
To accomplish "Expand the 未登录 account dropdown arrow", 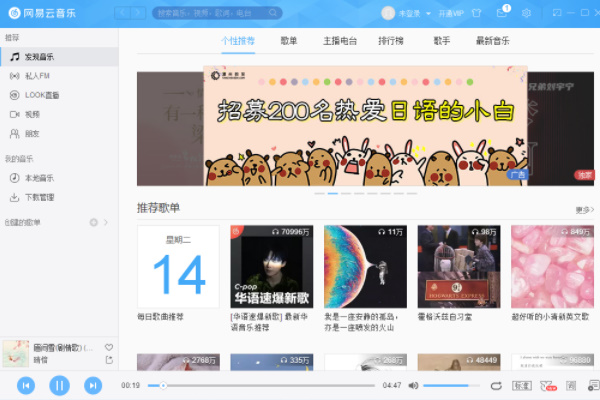I will (428, 13).
